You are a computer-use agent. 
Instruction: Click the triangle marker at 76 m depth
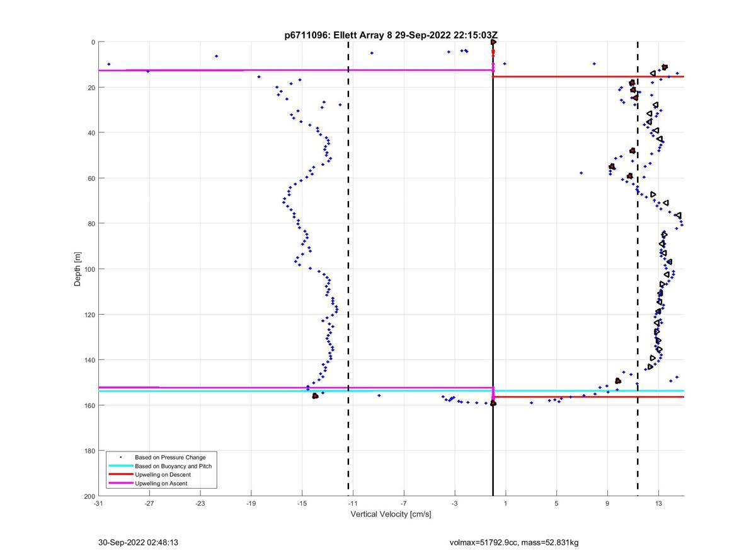pos(679,216)
